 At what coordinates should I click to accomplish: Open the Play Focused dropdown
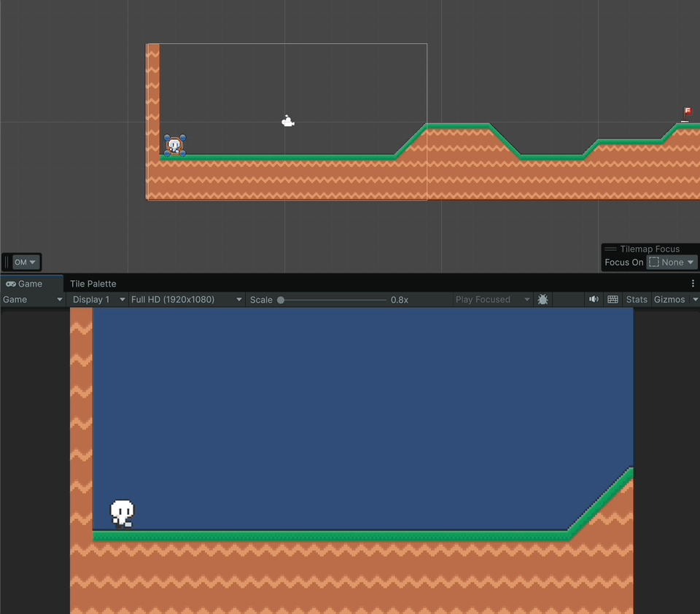tap(491, 300)
